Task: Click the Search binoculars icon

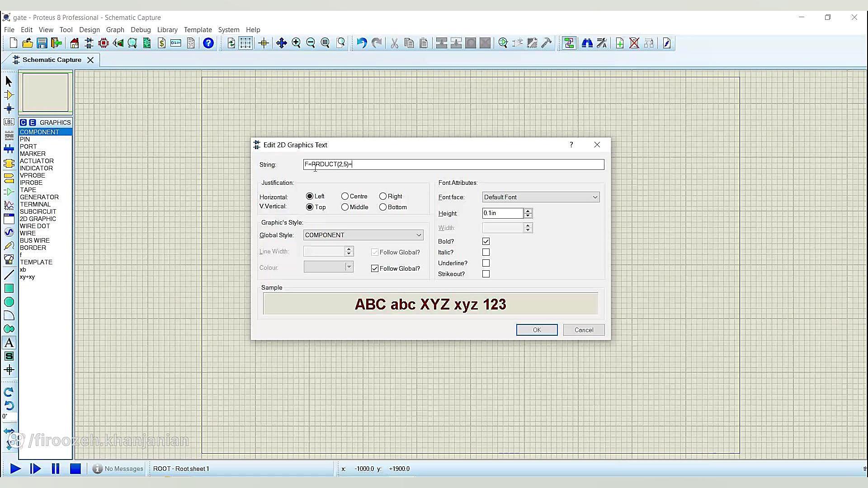Action: (587, 43)
